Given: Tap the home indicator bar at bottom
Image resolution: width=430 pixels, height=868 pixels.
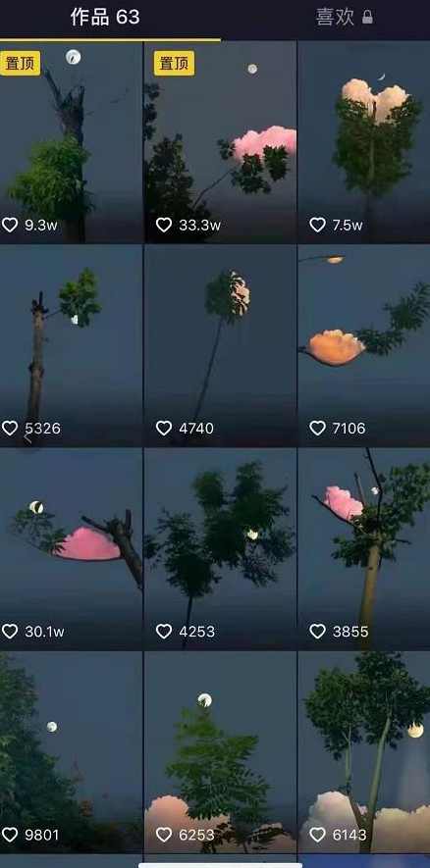Looking at the screenshot, I should (x=220, y=865).
